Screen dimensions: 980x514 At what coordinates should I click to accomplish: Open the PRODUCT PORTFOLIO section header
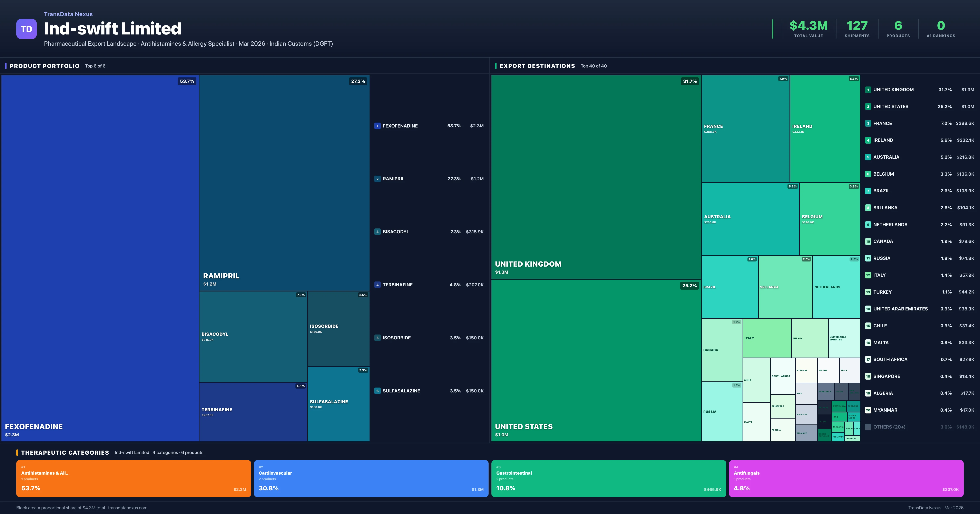click(x=45, y=66)
